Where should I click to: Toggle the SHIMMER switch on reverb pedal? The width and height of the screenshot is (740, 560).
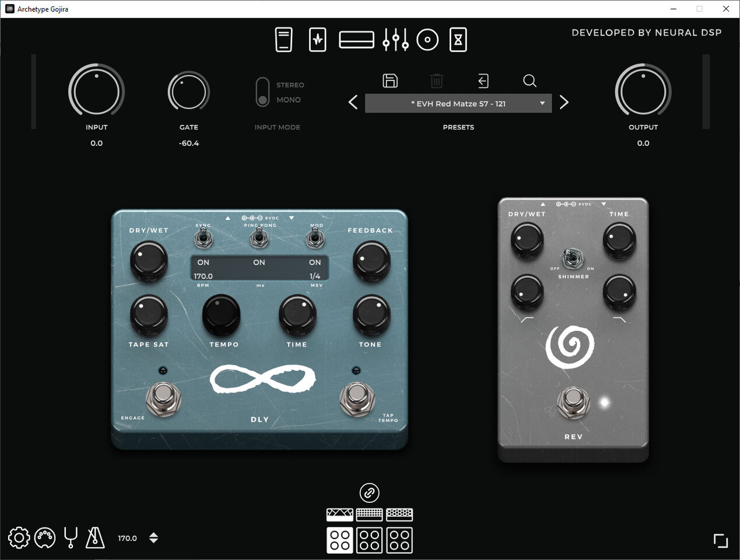tap(571, 257)
